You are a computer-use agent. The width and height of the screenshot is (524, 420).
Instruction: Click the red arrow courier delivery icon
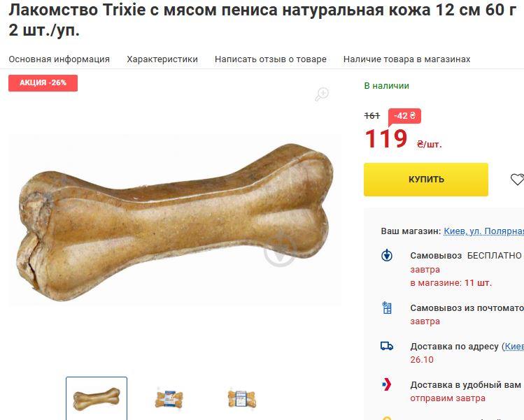(x=387, y=384)
